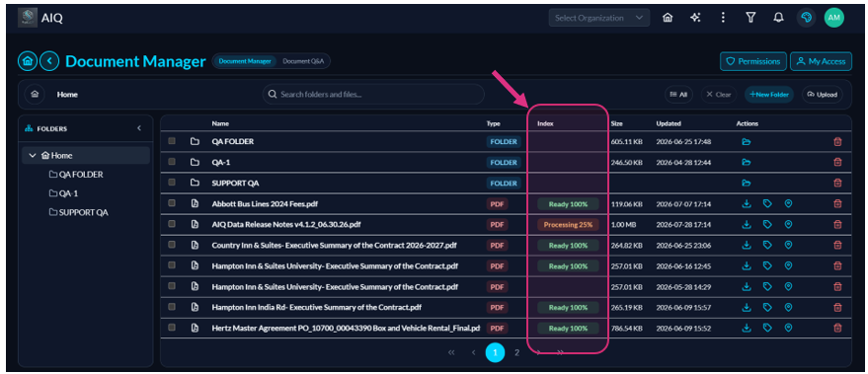Open QA-1 via its open-folder action icon

pyautogui.click(x=747, y=163)
